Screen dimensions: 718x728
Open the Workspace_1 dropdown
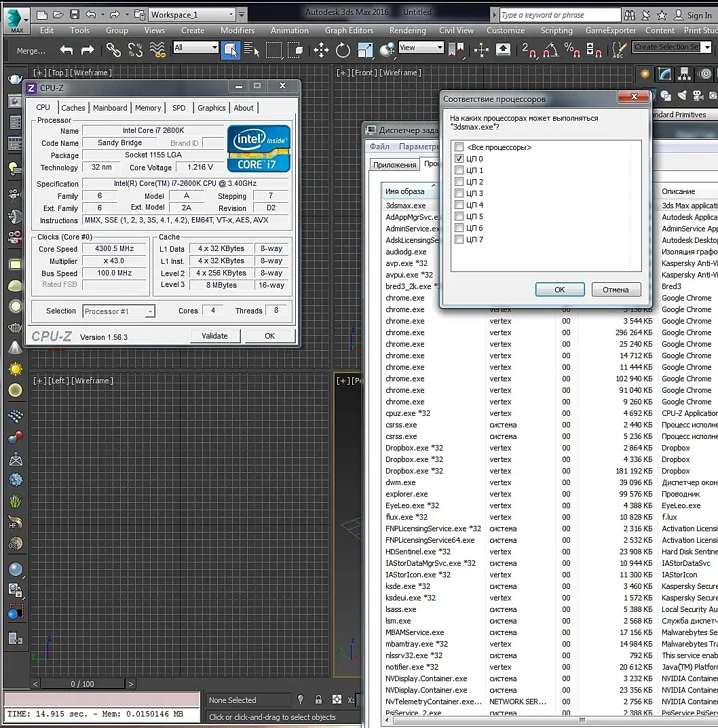click(192, 14)
